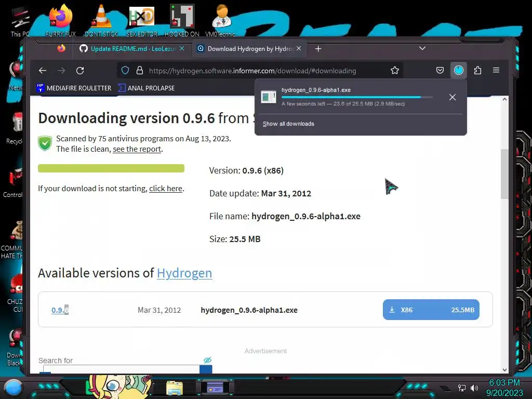Close the Download Hydrogen tab
The image size is (532, 399).
tap(299, 48)
